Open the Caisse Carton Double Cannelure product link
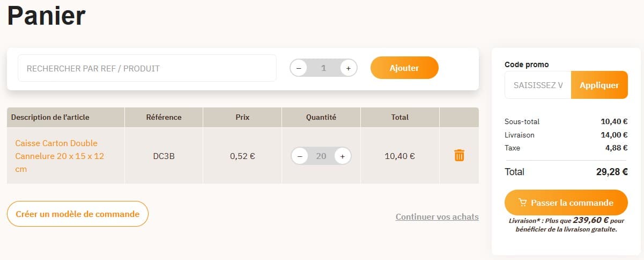The width and height of the screenshot is (644, 260). (x=56, y=156)
